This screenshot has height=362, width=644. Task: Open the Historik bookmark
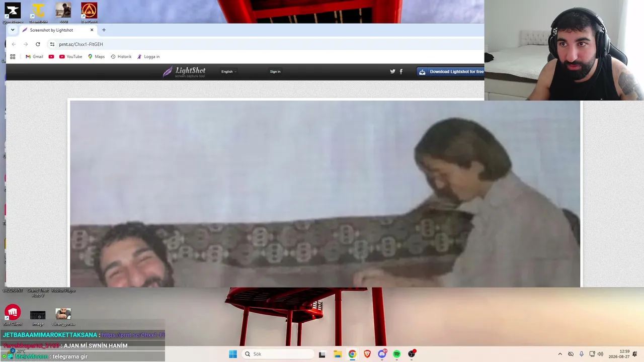[121, 57]
